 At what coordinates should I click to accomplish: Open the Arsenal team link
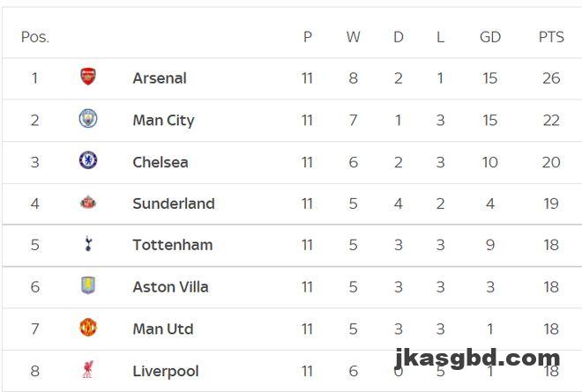tap(160, 78)
